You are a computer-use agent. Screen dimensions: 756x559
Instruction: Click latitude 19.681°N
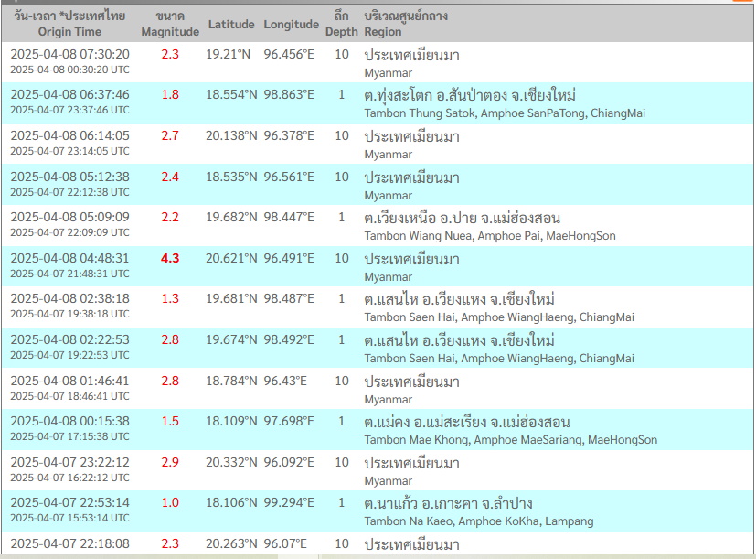(x=231, y=299)
